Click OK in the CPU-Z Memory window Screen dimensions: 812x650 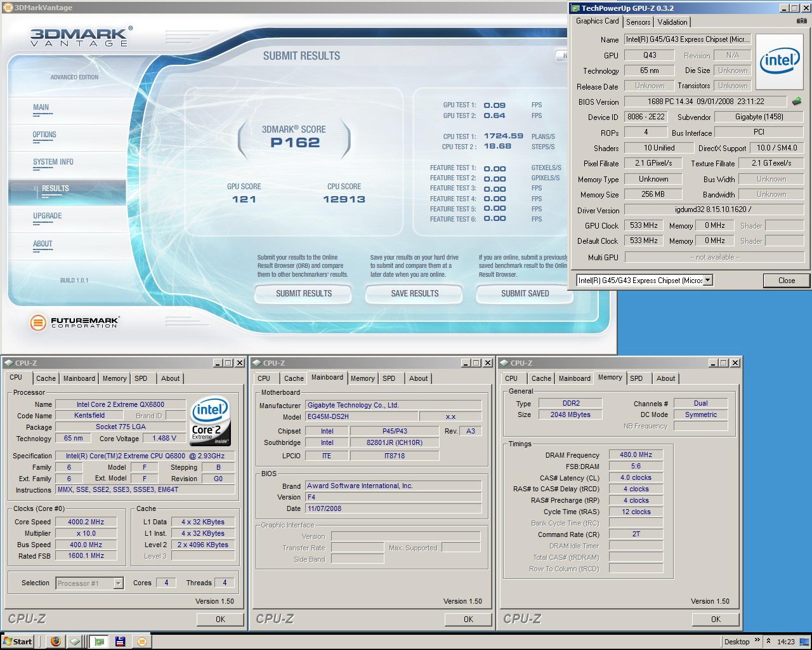coord(716,619)
